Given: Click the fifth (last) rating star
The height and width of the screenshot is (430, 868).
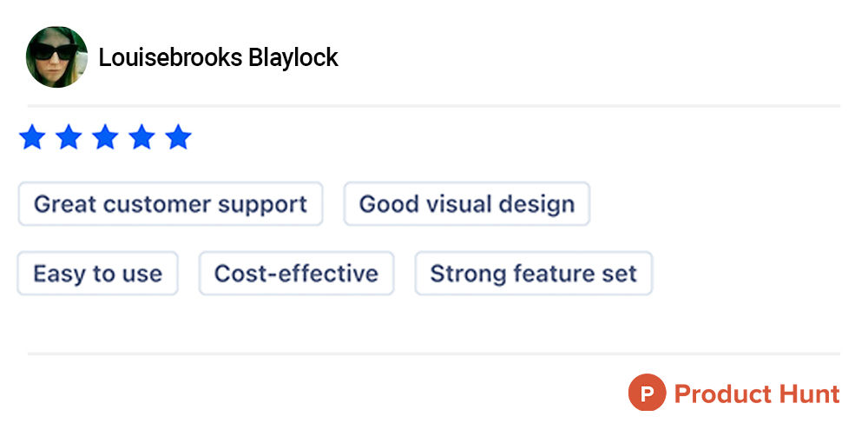Looking at the screenshot, I should pyautogui.click(x=178, y=137).
